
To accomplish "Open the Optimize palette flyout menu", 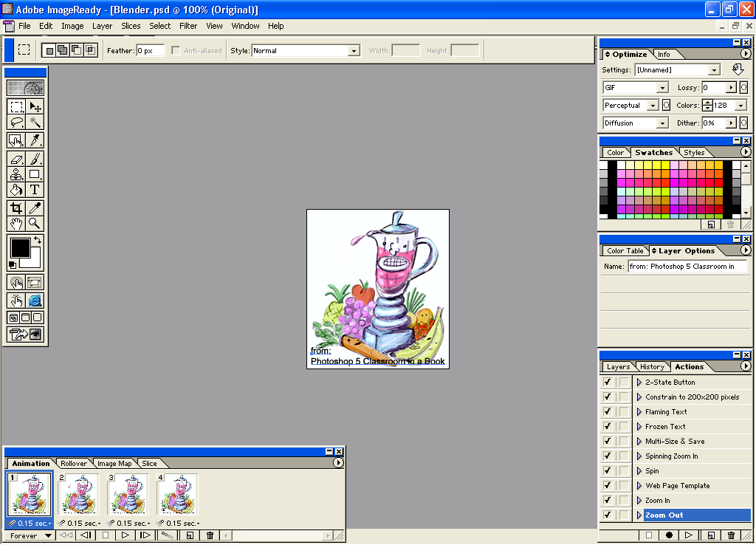I will (746, 54).
